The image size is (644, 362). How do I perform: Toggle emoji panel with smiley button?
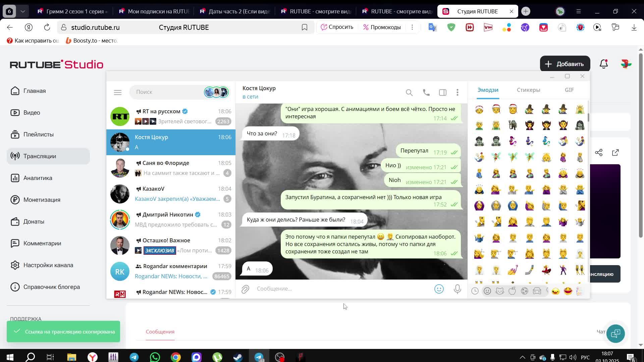439,289
